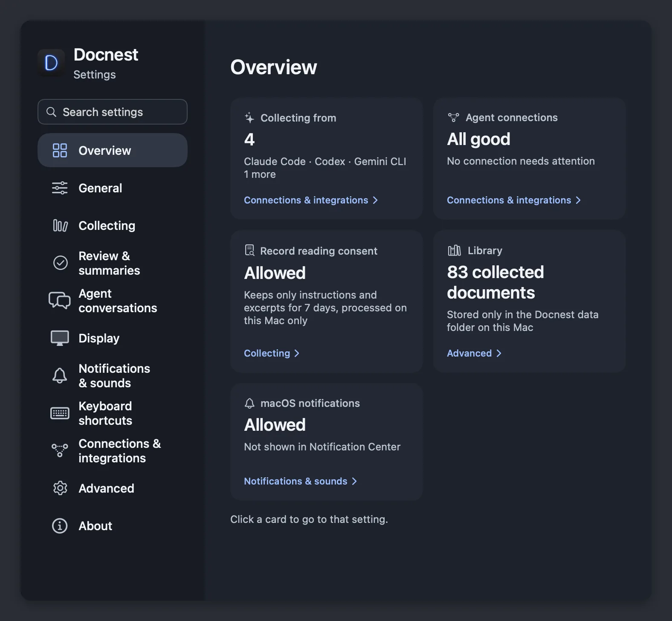Click chevron next to Collecting link
Viewport: 672px width, 621px height.
(x=297, y=353)
